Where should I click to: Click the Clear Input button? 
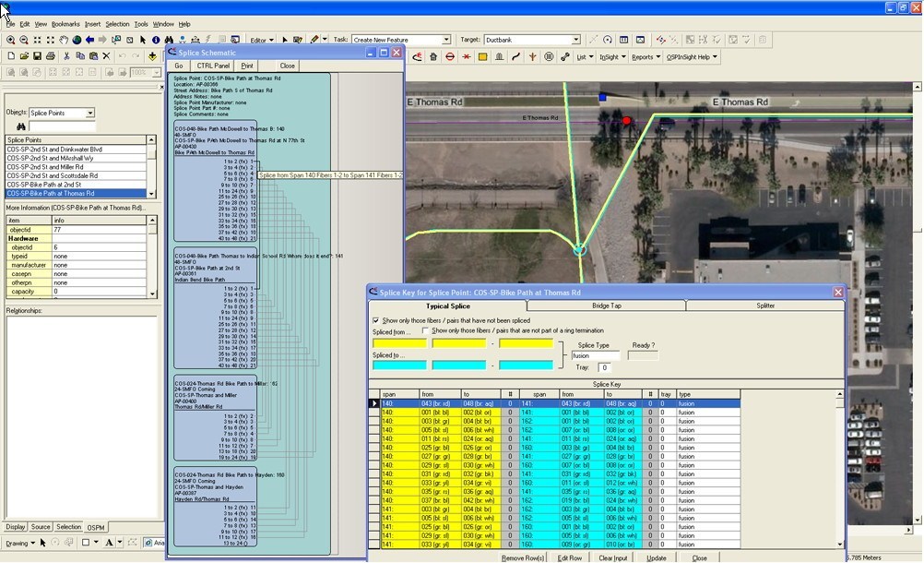pyautogui.click(x=613, y=558)
